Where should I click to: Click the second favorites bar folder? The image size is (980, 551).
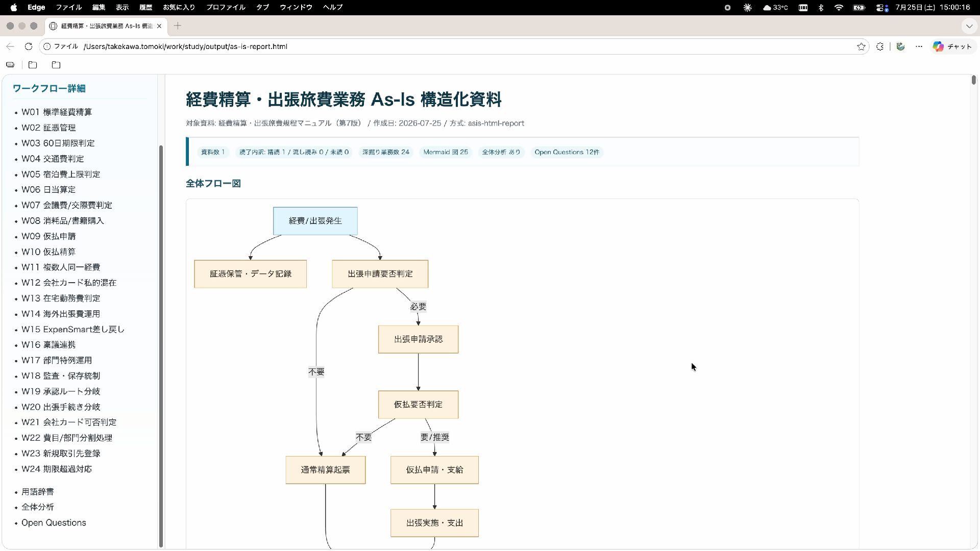tap(56, 65)
